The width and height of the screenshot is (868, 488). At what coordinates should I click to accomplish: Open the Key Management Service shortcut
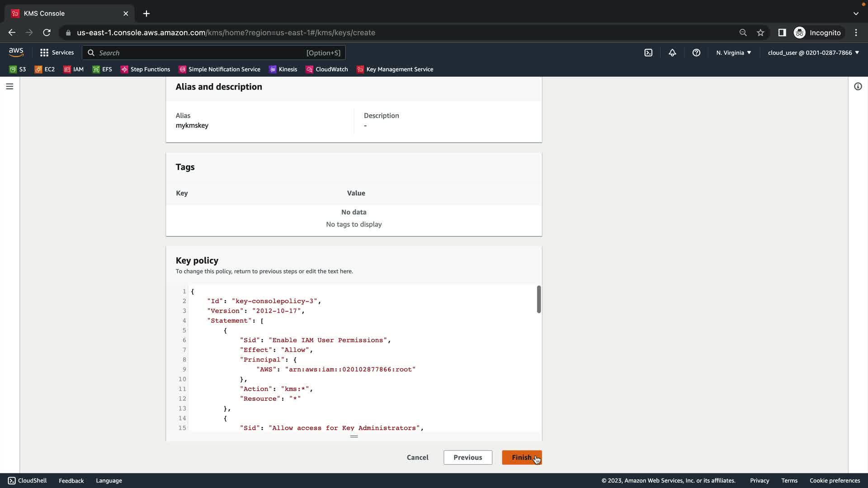(395, 69)
